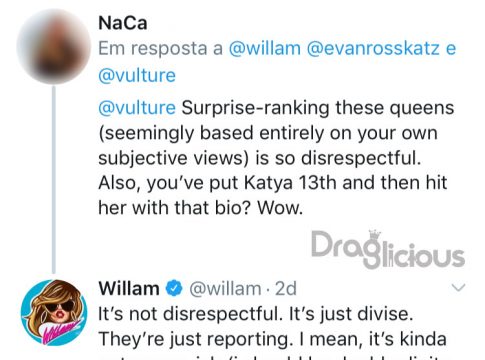Open the @evanrosskatz mention link
Screen dimensions: 485x360
(x=373, y=49)
